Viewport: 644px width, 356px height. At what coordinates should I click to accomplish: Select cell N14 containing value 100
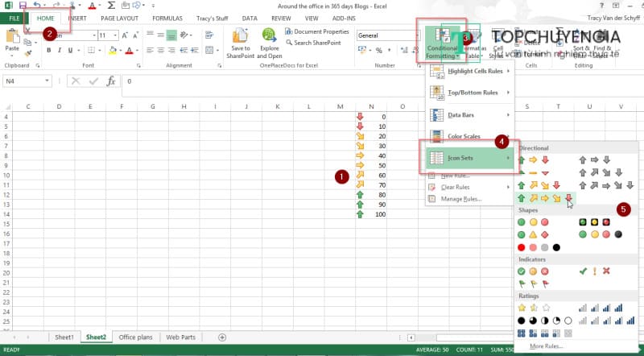(x=371, y=214)
